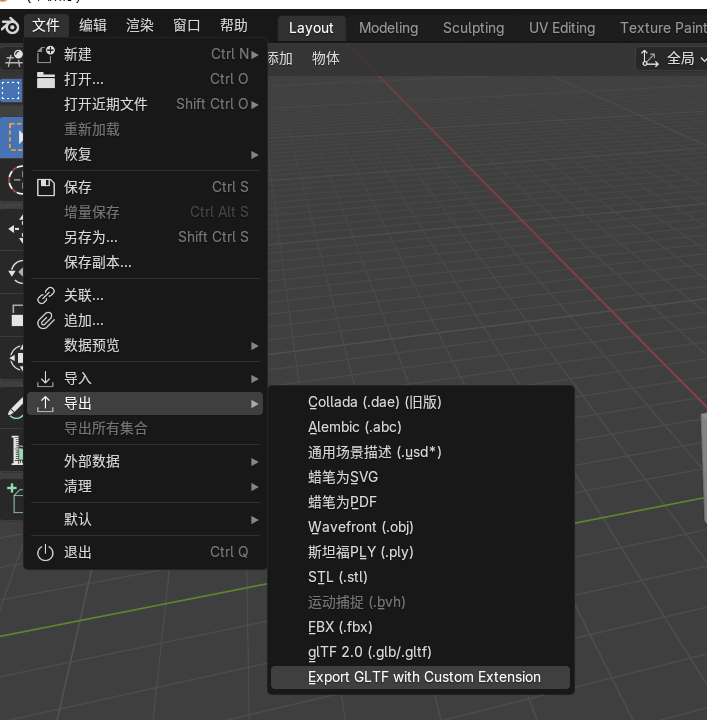
Task: Choose 蜡笔为SVG export option
Action: click(x=421, y=477)
